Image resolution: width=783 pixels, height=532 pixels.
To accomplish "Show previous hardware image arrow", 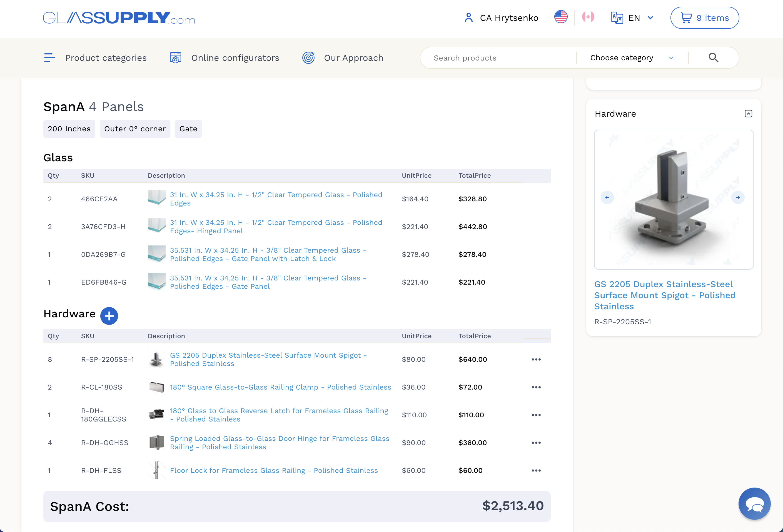I will coord(607,197).
